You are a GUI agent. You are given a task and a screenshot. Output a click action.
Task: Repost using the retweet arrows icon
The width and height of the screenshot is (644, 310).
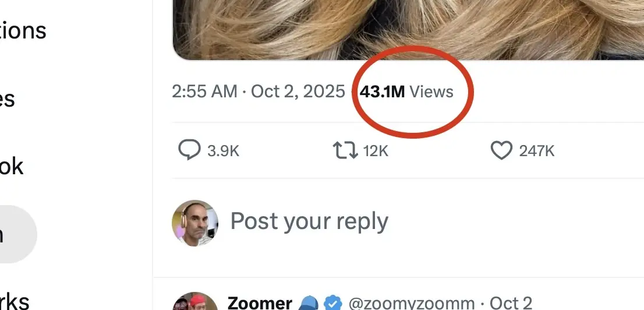pyautogui.click(x=345, y=150)
